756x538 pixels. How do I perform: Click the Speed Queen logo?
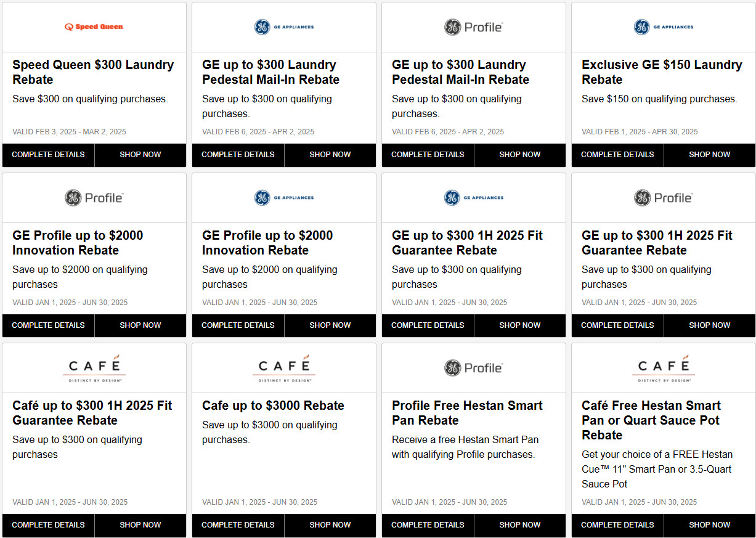94,27
